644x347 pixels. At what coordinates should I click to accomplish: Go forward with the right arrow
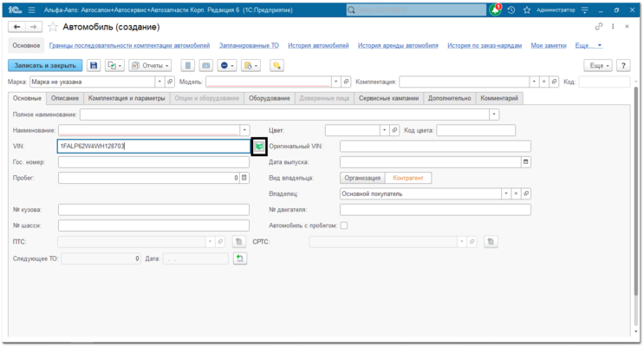33,27
